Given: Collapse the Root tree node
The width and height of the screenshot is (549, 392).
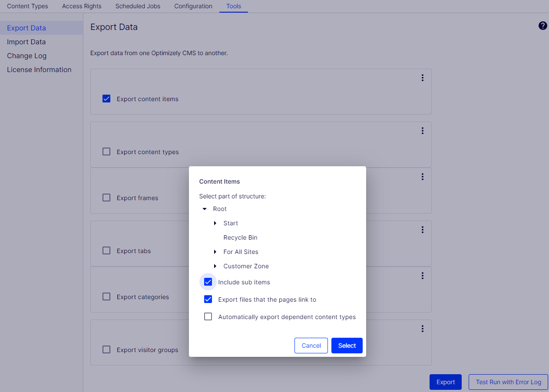Looking at the screenshot, I should pos(205,209).
